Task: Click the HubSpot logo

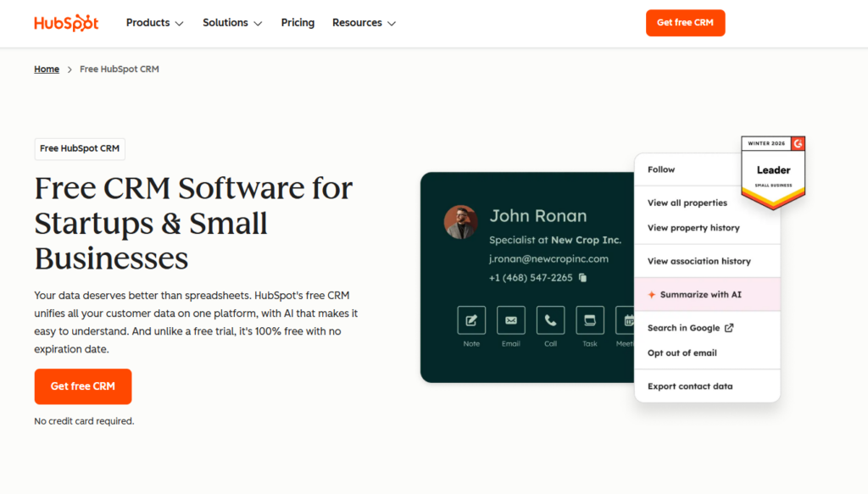Action: tap(66, 23)
